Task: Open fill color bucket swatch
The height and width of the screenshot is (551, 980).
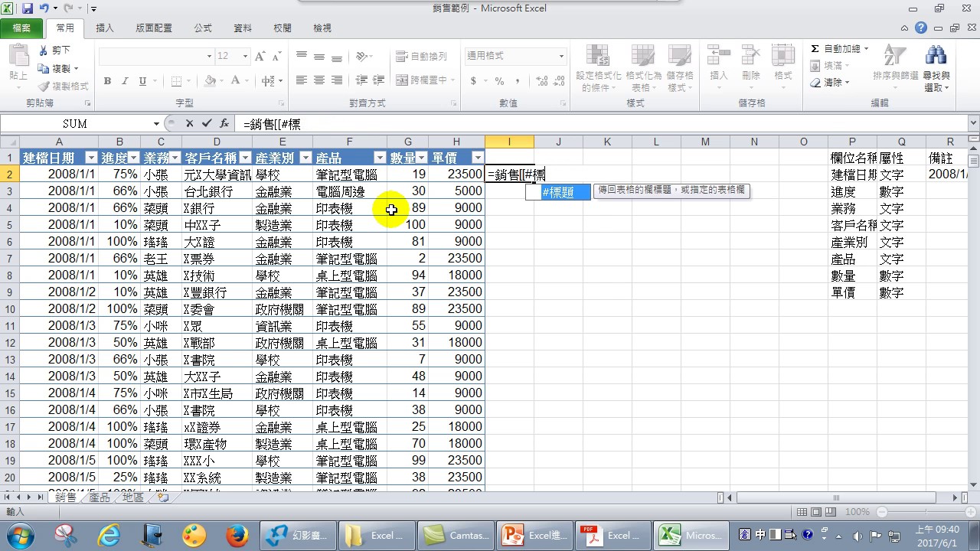Action: 211,81
